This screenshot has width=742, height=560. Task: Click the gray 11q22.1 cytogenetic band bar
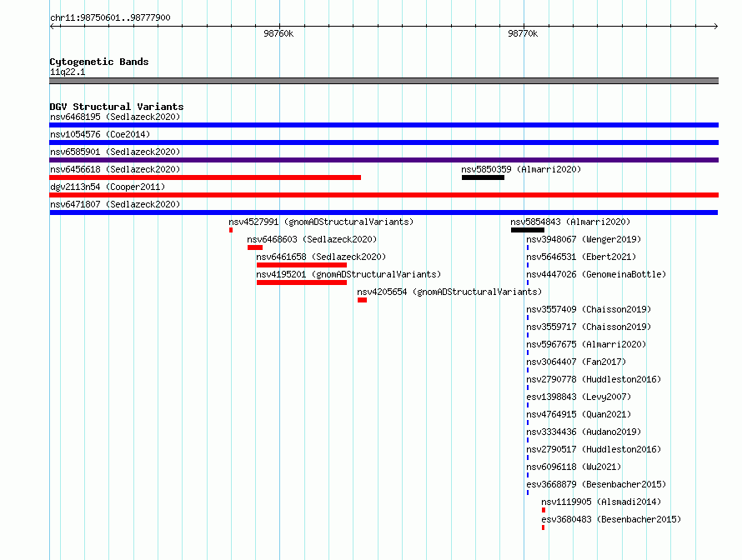coord(384,81)
